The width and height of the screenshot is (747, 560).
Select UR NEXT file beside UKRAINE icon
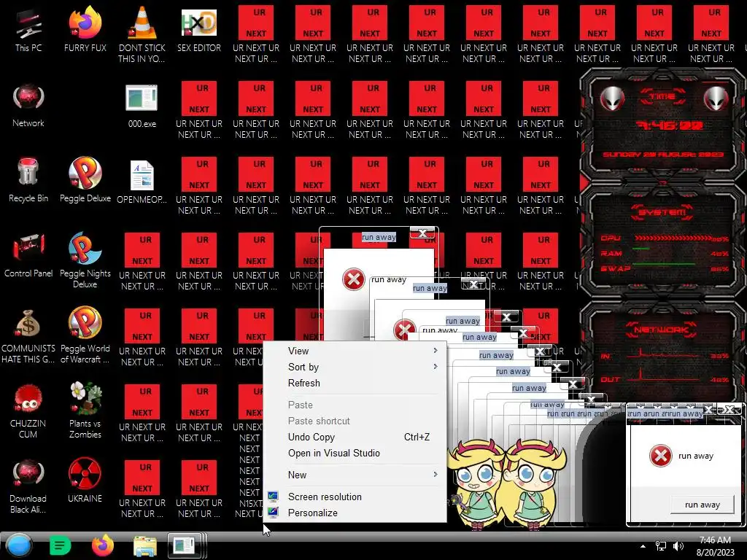click(142, 488)
